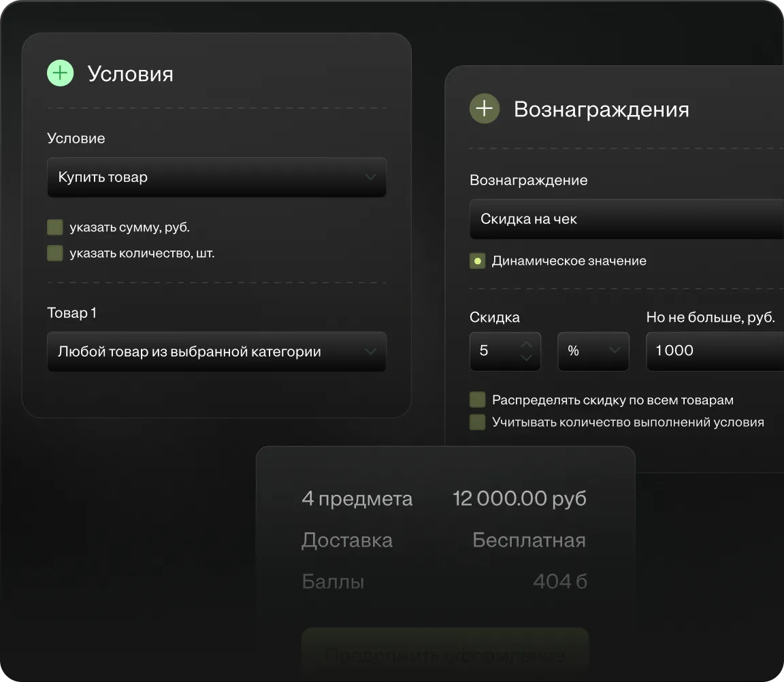Decrease the Скидка value with the down arrow
Image resolution: width=784 pixels, height=682 pixels.
pos(526,357)
